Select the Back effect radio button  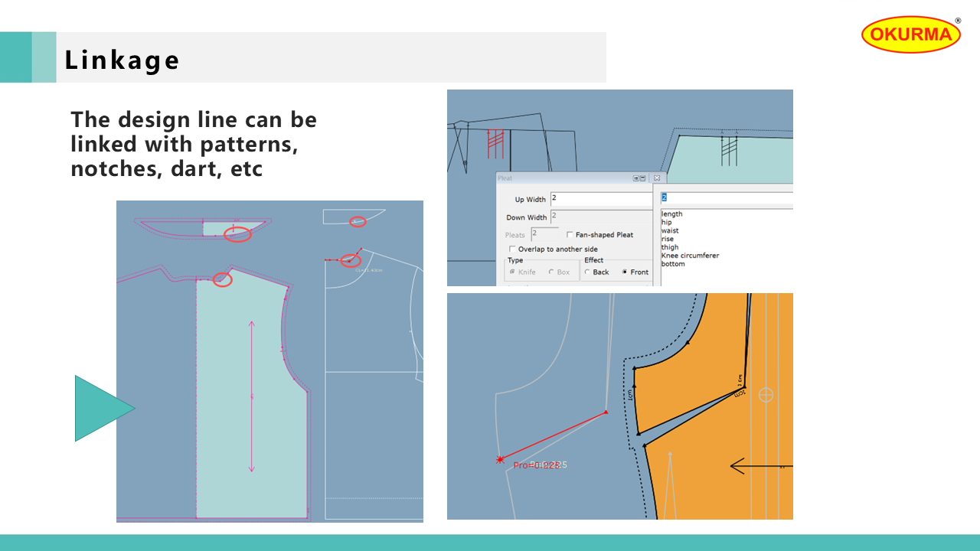pyautogui.click(x=587, y=272)
